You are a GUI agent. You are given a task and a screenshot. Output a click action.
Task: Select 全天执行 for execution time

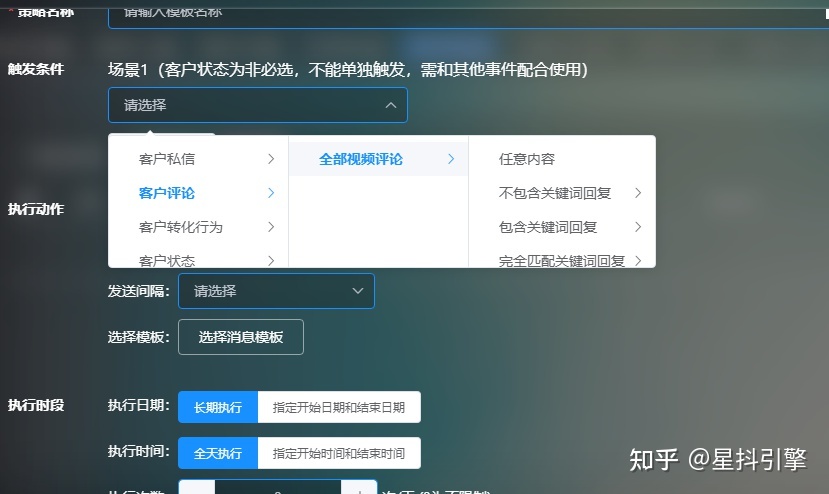[217, 453]
